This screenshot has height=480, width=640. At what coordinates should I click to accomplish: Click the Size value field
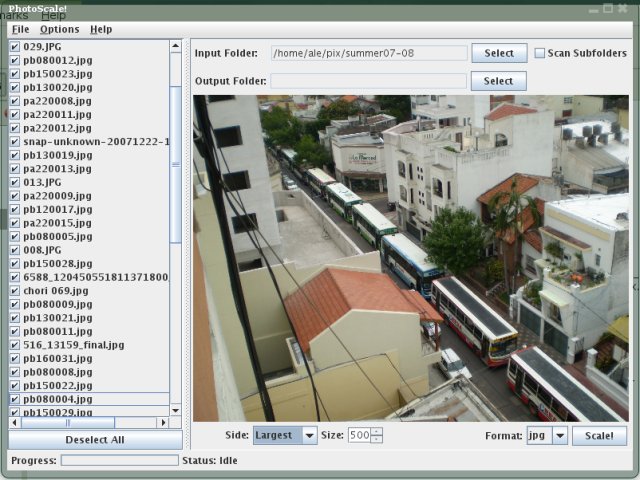(x=359, y=435)
